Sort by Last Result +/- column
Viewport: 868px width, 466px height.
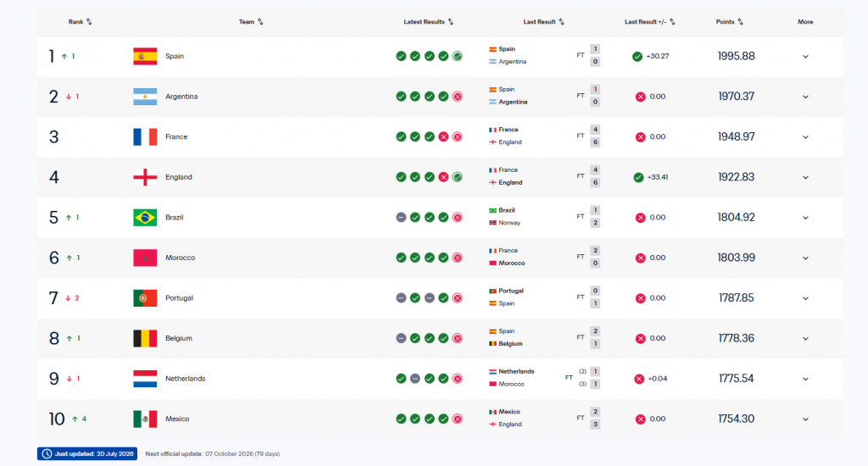click(650, 22)
